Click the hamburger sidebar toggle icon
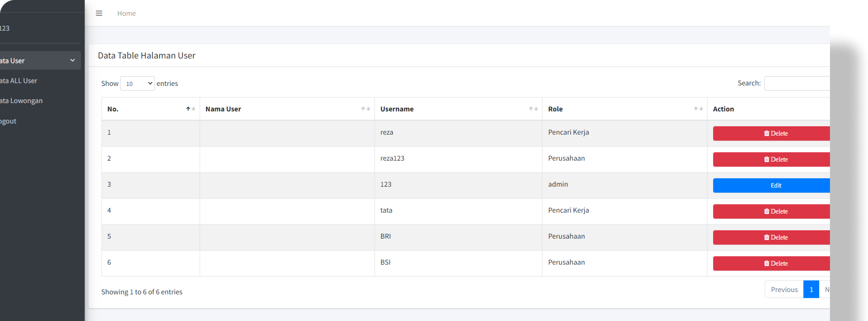 99,13
